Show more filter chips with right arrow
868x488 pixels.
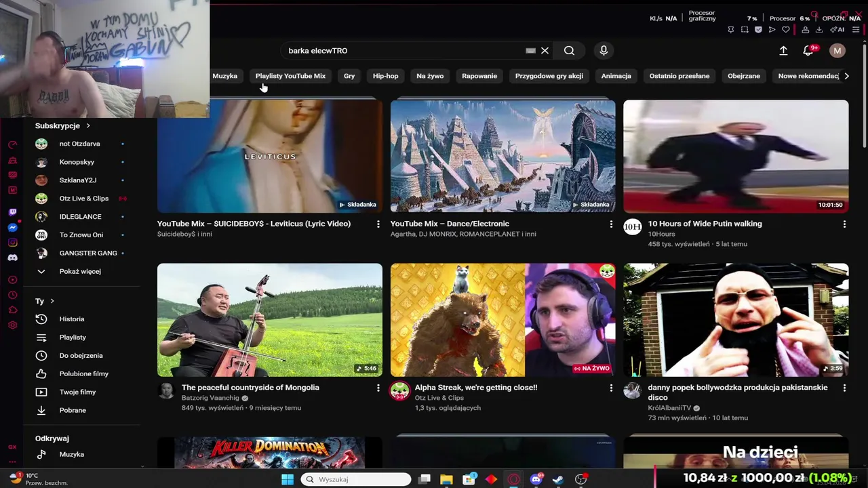(x=846, y=76)
